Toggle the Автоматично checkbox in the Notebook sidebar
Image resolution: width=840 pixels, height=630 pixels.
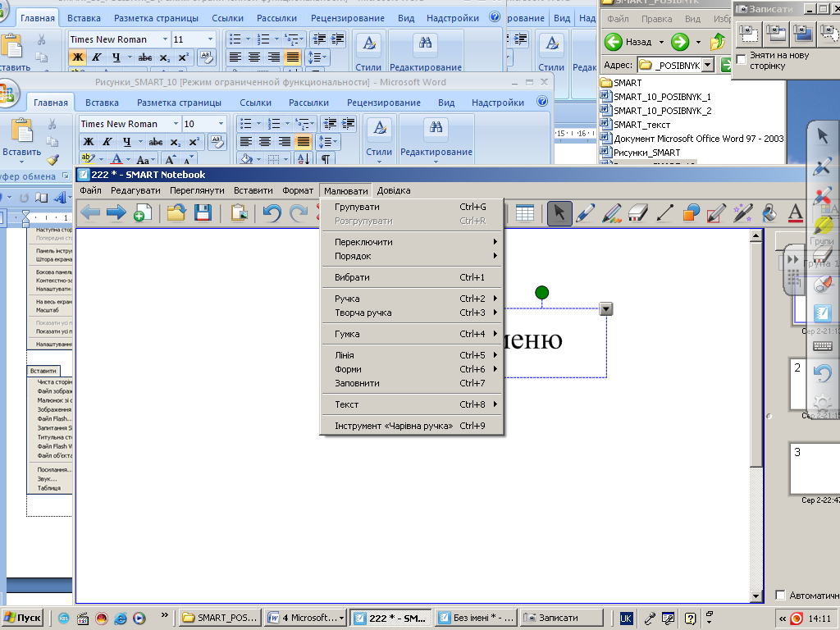(x=781, y=596)
